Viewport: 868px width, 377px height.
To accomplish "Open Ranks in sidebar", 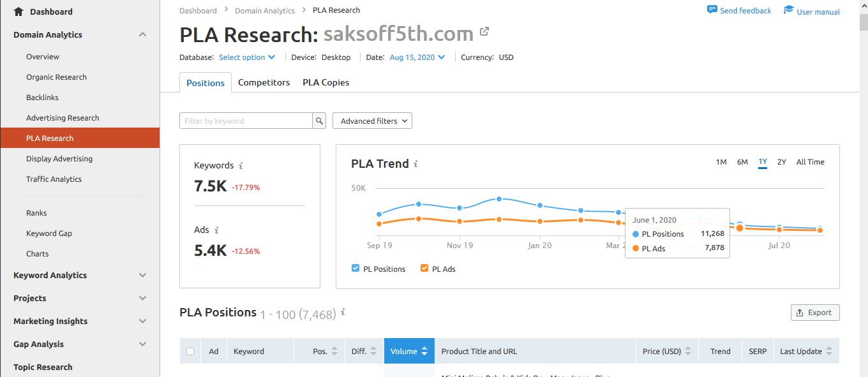I will 36,213.
